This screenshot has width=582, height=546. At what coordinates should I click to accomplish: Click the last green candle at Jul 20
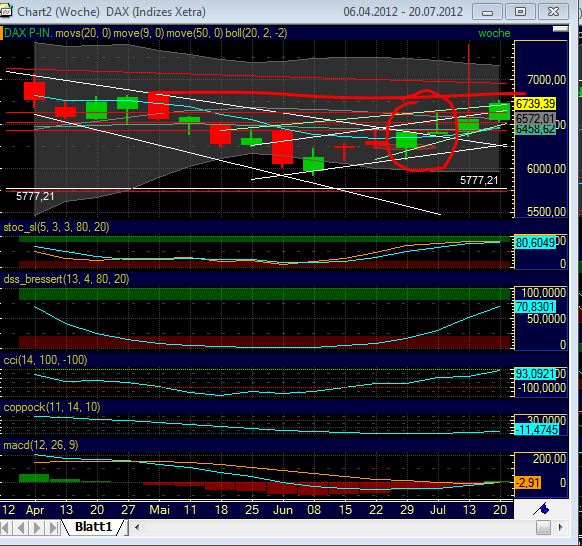(500, 112)
